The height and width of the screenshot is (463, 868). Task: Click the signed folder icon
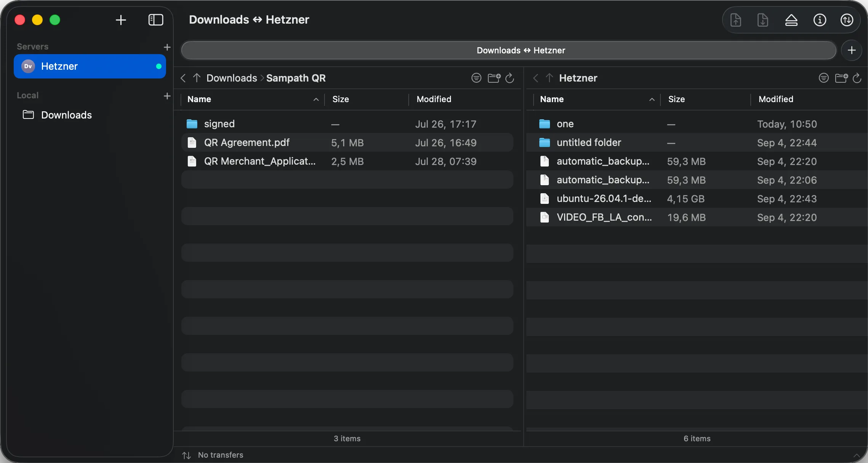pyautogui.click(x=192, y=124)
